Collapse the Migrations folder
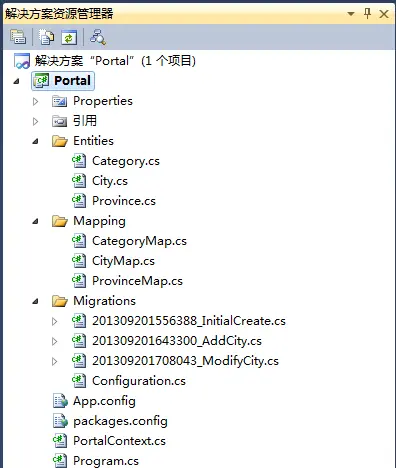 coord(35,302)
